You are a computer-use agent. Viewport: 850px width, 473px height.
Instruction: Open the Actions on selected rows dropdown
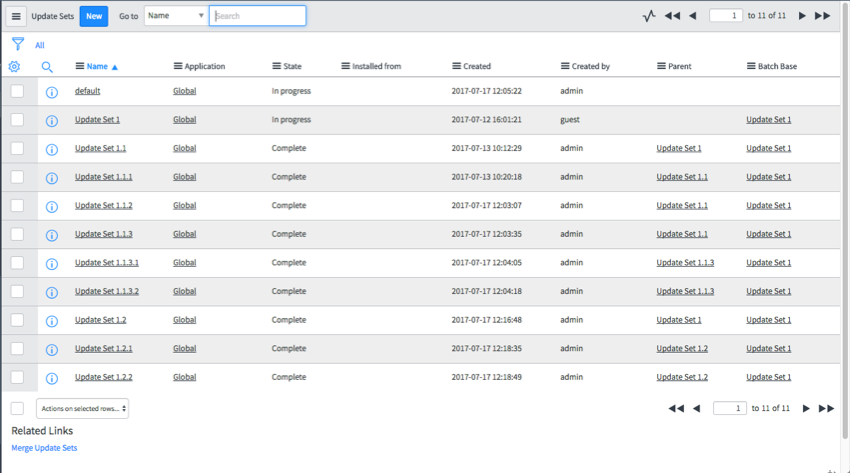[x=82, y=409]
